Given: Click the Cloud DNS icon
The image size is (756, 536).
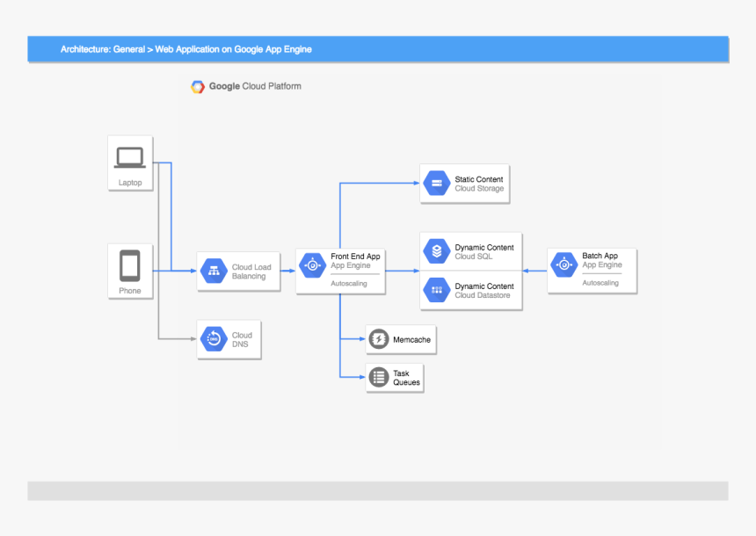Looking at the screenshot, I should (x=213, y=338).
